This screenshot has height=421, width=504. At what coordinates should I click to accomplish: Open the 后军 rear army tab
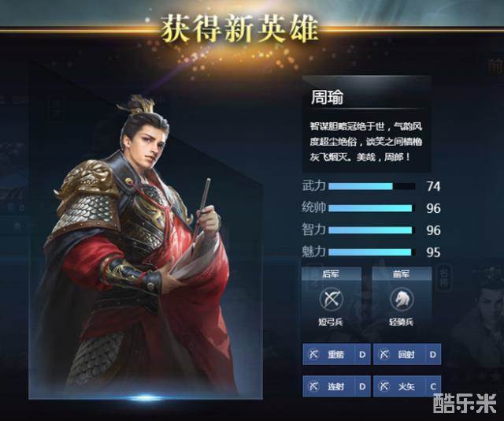pos(331,274)
